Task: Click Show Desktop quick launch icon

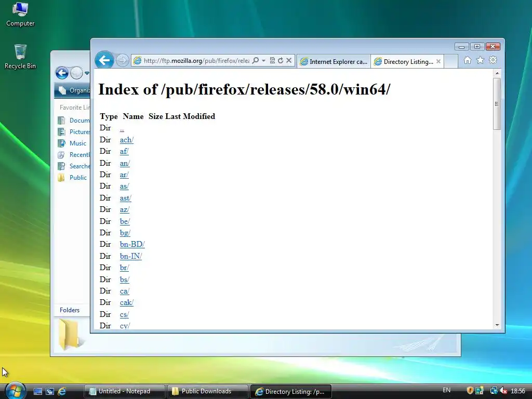Action: (x=38, y=391)
